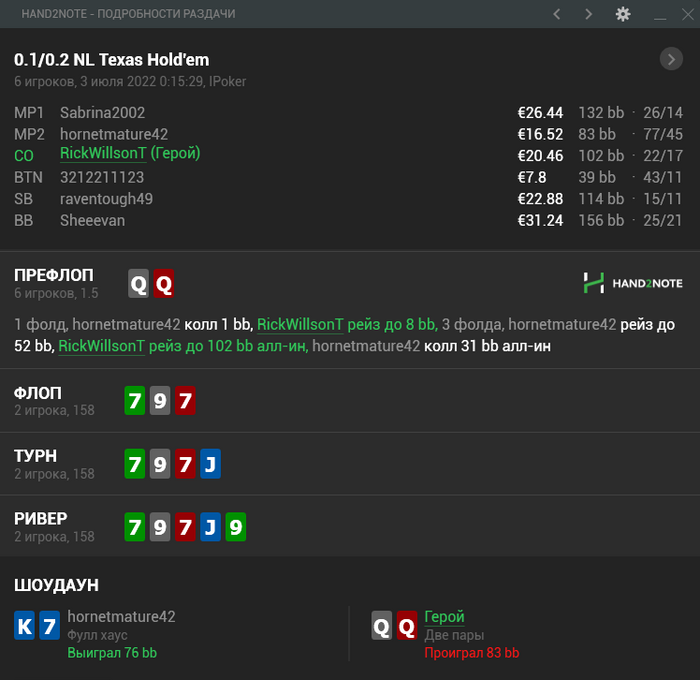The image size is (700, 680).
Task: Click '132 bb' stack for Sabrina2002
Action: click(x=601, y=113)
